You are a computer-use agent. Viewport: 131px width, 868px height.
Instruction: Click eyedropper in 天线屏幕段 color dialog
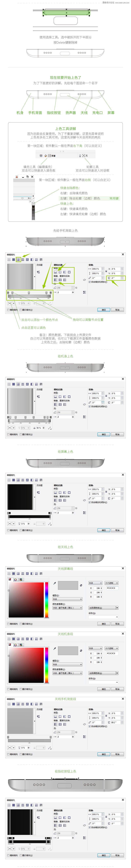[x=55, y=583]
